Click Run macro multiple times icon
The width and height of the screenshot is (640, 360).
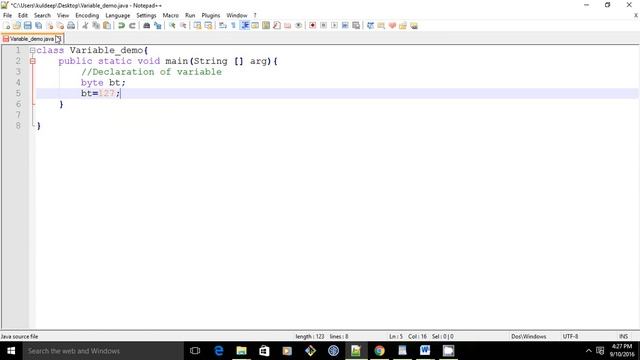[x=345, y=25]
